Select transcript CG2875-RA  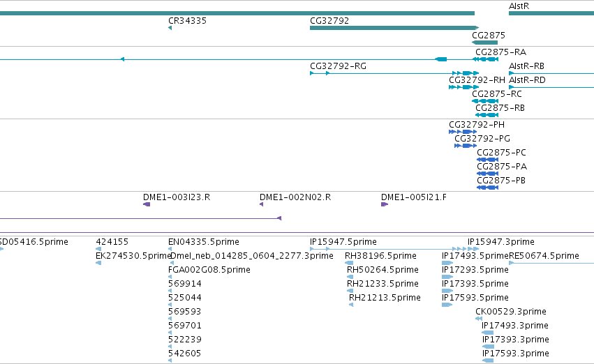[x=500, y=52]
